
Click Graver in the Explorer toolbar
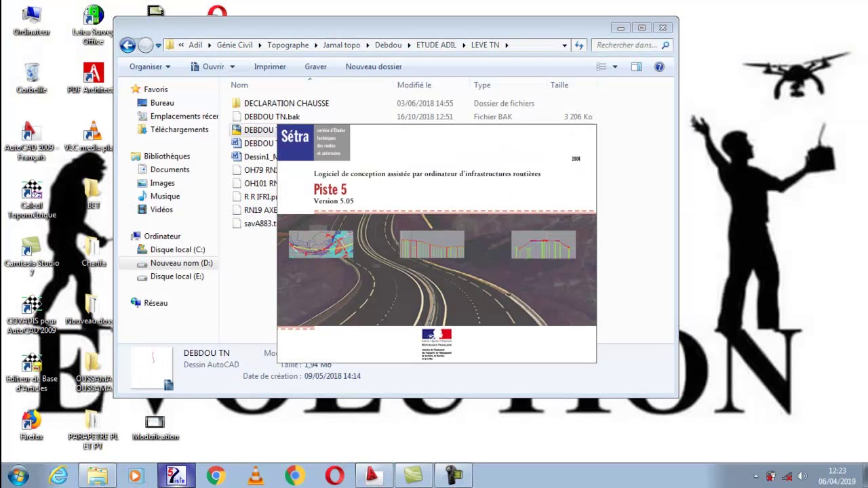(x=315, y=66)
